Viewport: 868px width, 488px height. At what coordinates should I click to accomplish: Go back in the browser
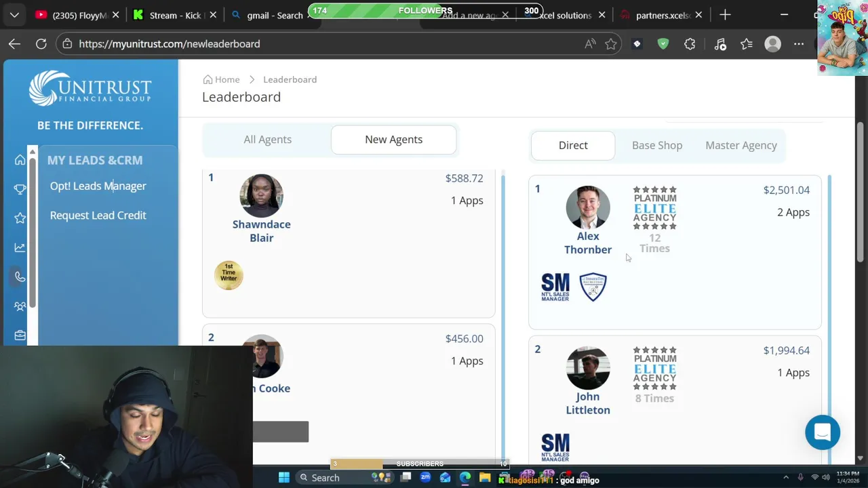(x=14, y=44)
